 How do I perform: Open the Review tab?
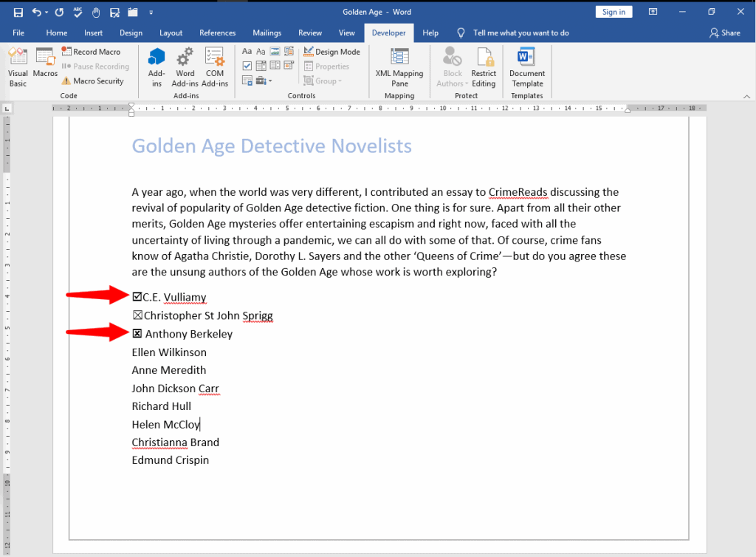(x=309, y=33)
